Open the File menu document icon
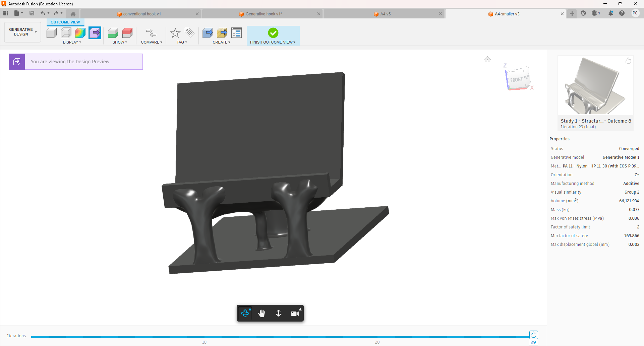Viewport: 644px width, 346px height. pos(16,13)
